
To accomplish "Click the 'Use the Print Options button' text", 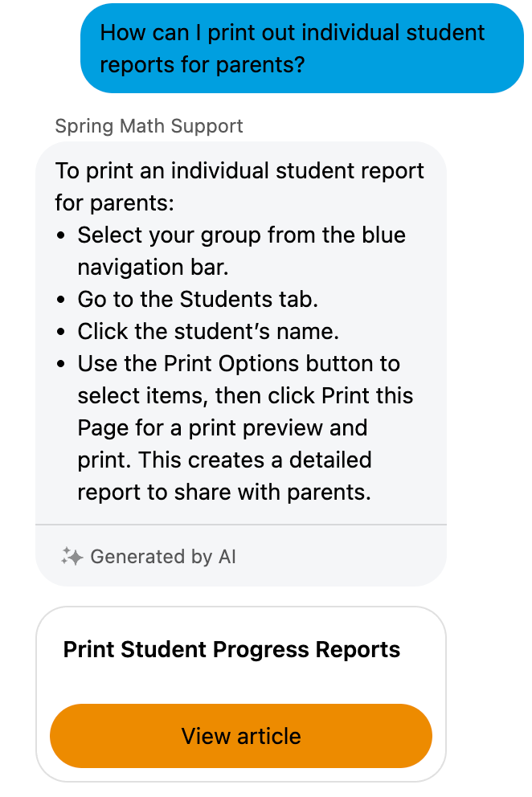I will (239, 364).
